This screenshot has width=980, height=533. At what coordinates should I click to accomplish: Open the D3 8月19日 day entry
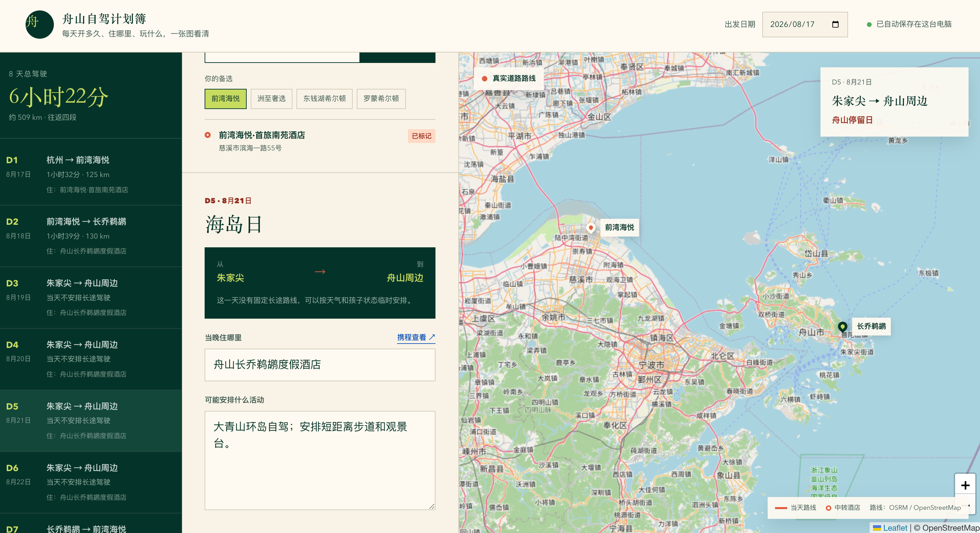(x=91, y=298)
